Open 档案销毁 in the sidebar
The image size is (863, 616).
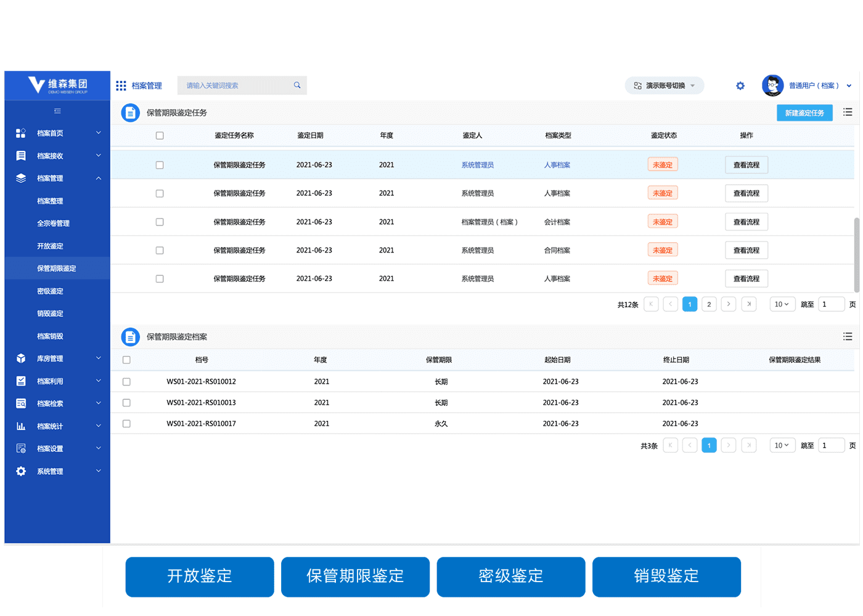point(50,336)
